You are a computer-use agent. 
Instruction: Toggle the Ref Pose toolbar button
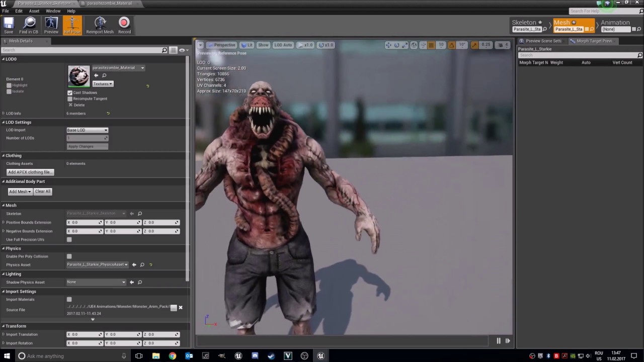click(72, 25)
